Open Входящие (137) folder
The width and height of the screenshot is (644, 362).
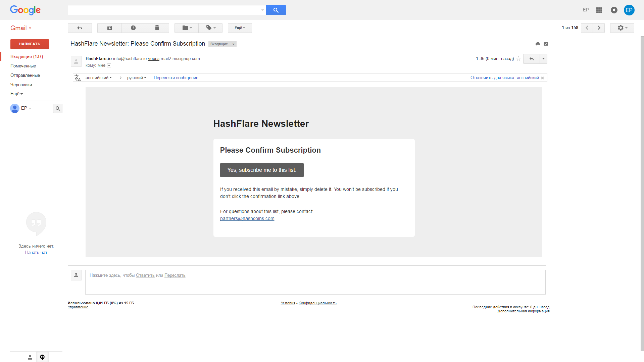(27, 56)
